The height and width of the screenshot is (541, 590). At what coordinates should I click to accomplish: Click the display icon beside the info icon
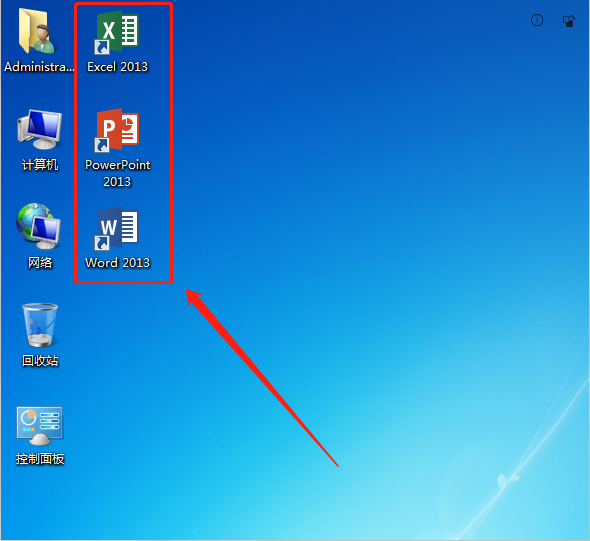click(x=569, y=21)
